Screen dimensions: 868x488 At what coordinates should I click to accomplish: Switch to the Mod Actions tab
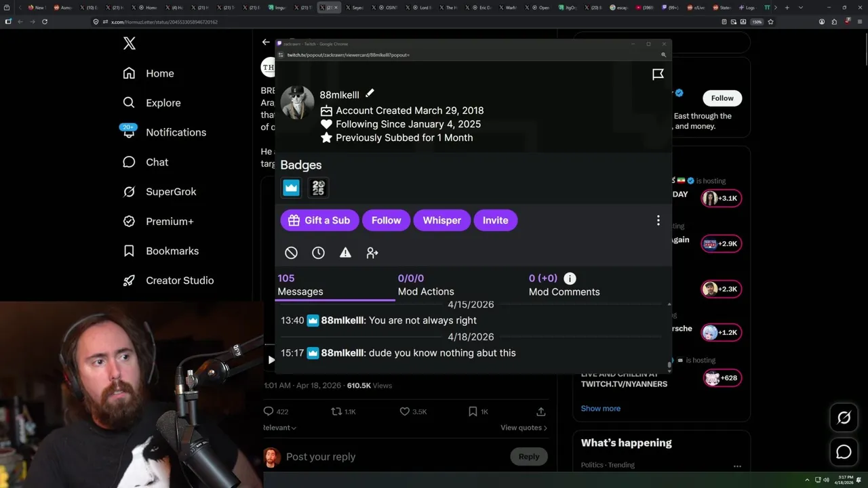426,285
